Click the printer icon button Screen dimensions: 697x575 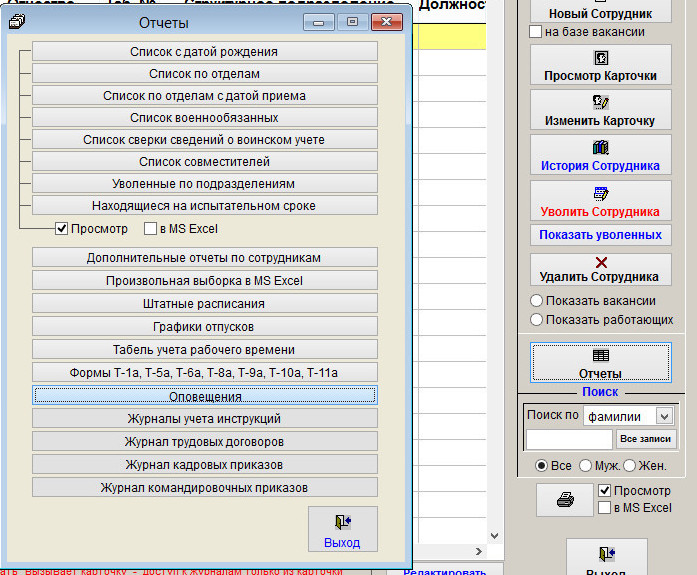tap(565, 500)
